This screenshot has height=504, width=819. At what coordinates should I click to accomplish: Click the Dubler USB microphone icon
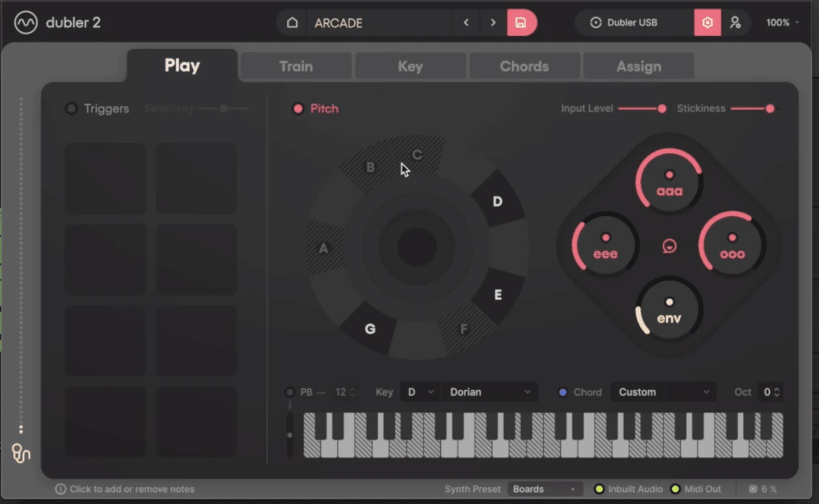596,23
